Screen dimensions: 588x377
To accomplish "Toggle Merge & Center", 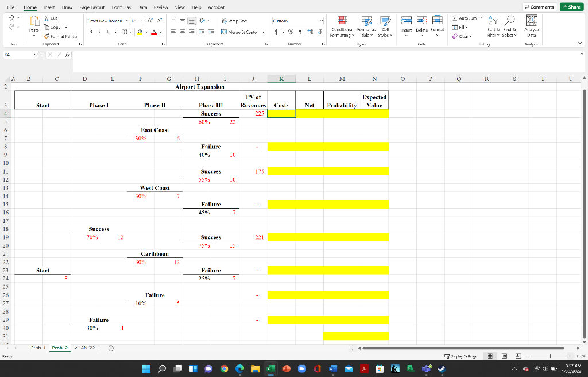I will click(239, 32).
